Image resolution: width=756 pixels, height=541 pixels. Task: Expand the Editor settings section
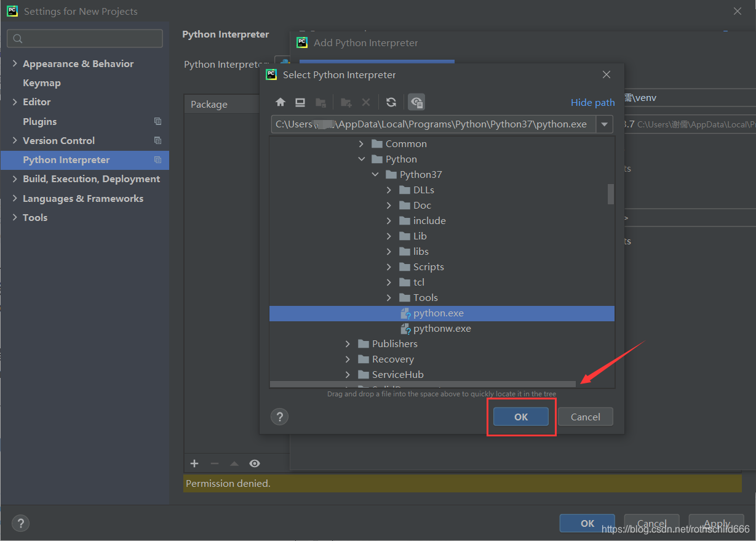pos(15,102)
